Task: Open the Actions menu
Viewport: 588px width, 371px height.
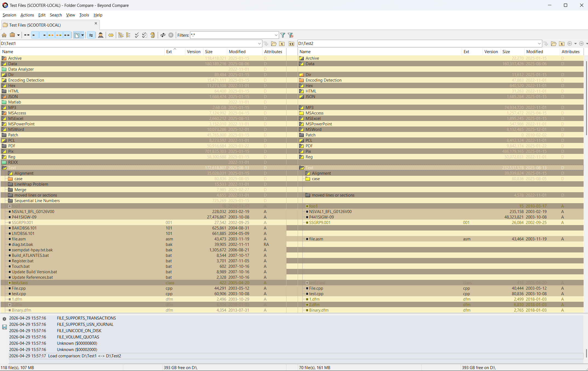Action: (x=27, y=15)
